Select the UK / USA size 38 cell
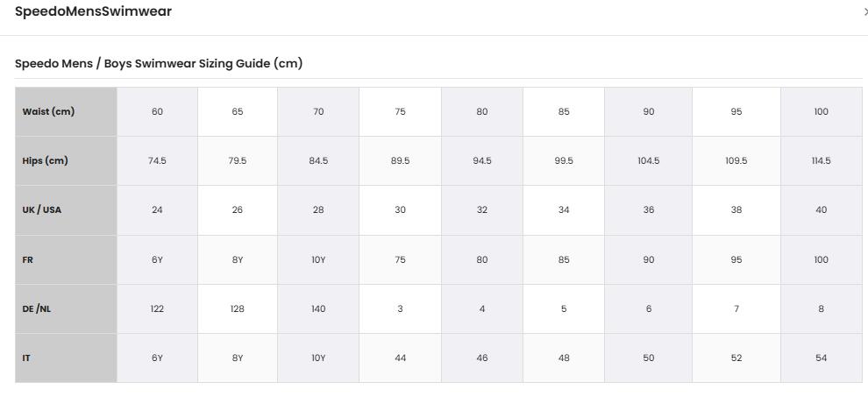 pos(736,209)
